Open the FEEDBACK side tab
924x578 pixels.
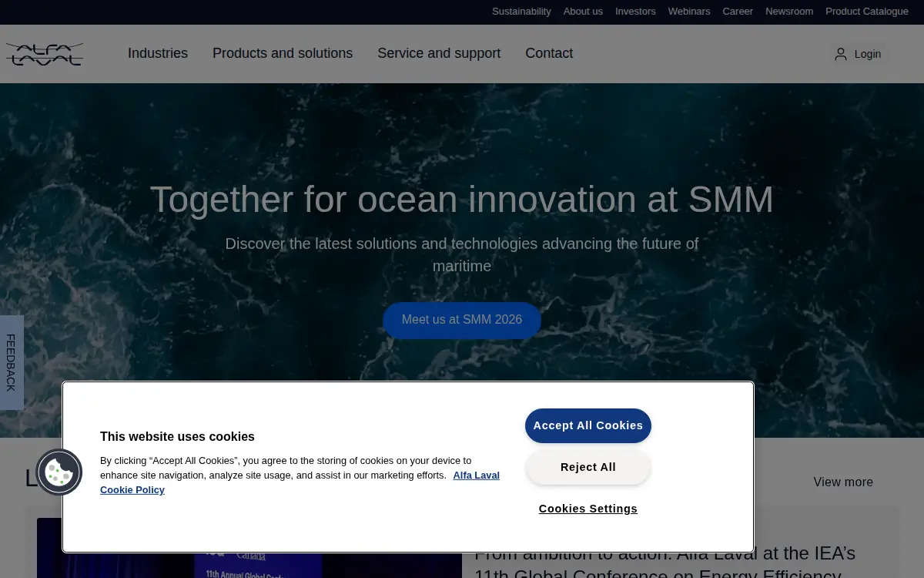click(x=12, y=362)
